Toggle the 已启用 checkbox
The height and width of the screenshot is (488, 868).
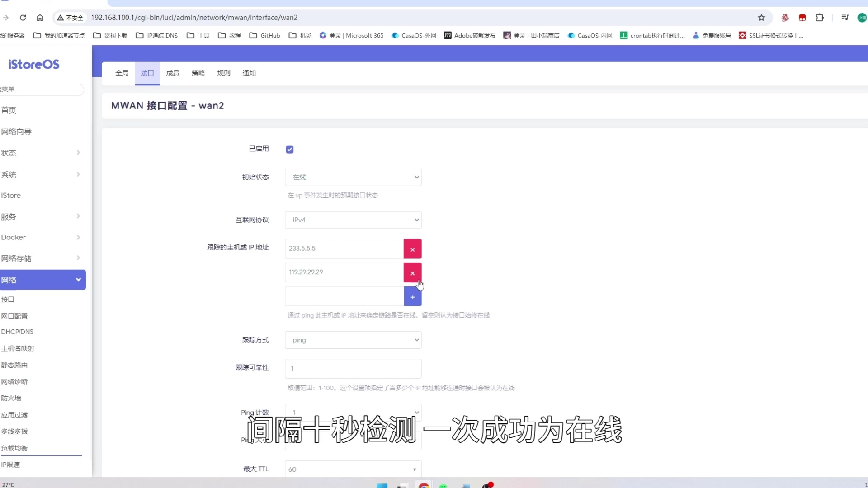290,149
